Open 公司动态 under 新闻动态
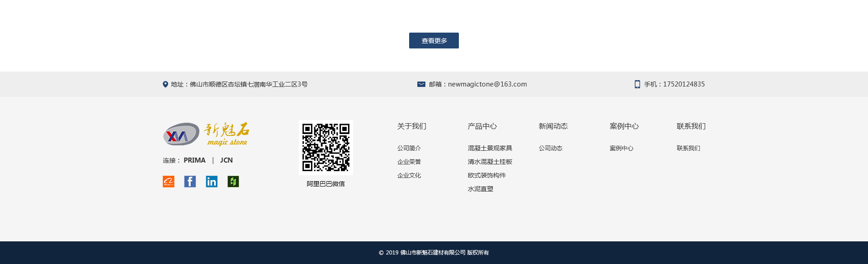This screenshot has width=868, height=264. [550, 148]
